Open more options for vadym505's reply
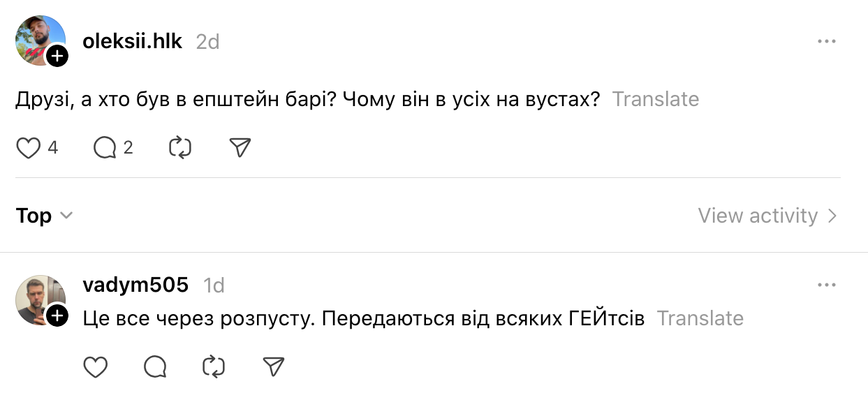 pos(827,286)
